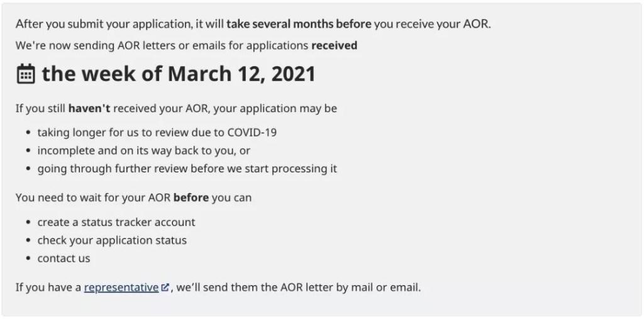Click the bold "take several months before" text
Screen dimensions: 644x319
pos(299,25)
